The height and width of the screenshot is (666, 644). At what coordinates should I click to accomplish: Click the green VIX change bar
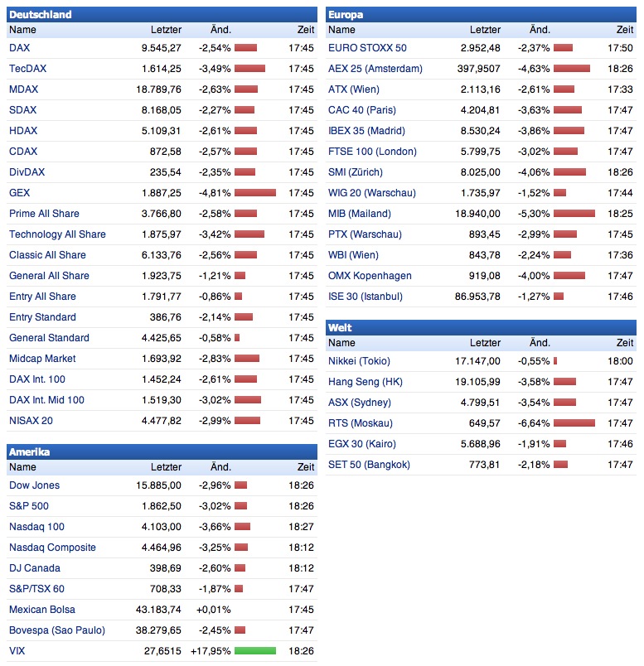point(255,651)
